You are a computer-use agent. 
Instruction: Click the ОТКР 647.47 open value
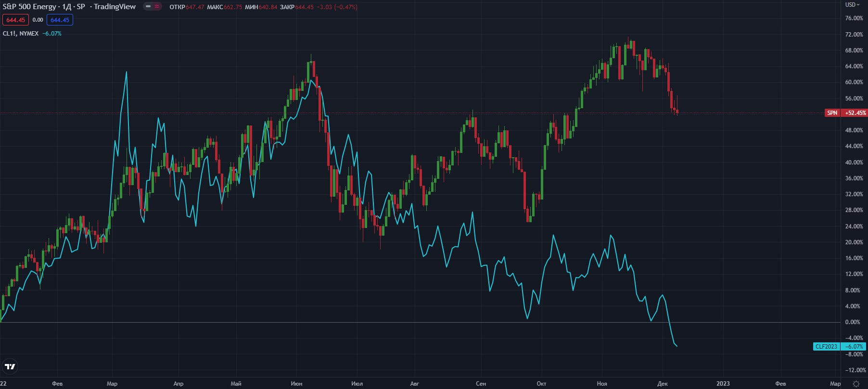pos(187,7)
